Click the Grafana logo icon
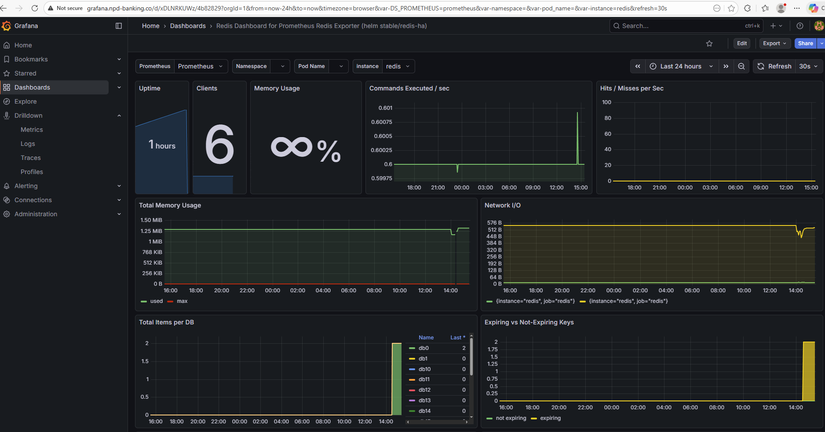Screen dimensions: 825x432 pyautogui.click(x=7, y=26)
